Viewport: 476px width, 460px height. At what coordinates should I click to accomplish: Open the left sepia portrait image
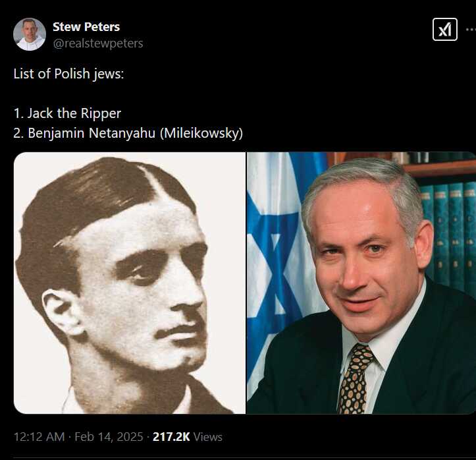click(x=130, y=283)
